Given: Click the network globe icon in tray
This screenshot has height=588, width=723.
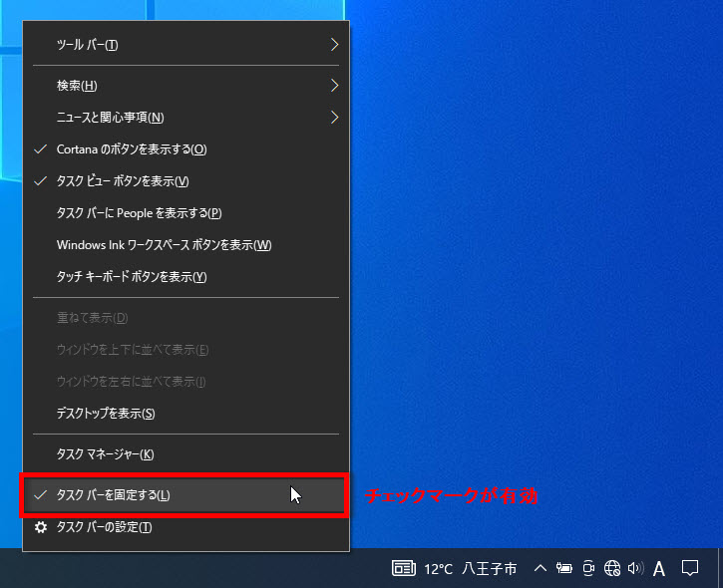Looking at the screenshot, I should (x=612, y=569).
